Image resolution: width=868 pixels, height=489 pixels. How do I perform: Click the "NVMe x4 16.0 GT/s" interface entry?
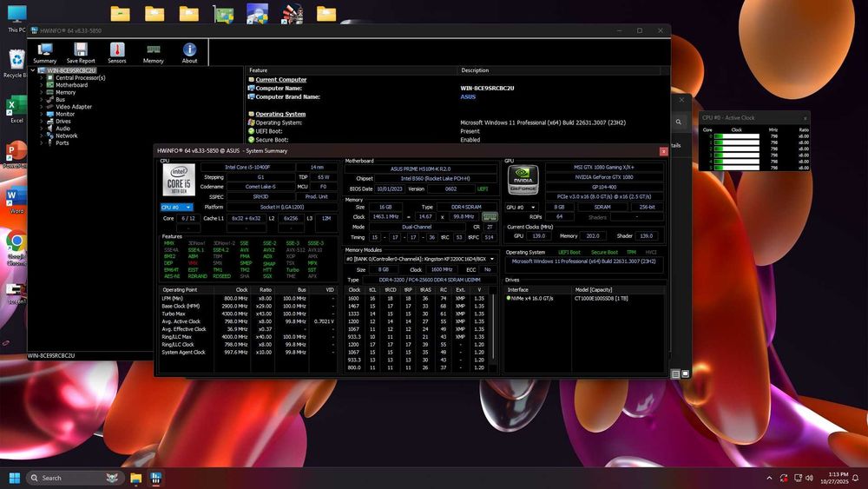click(529, 299)
